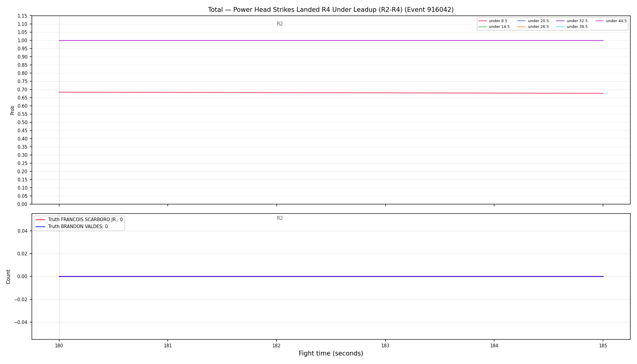Click the 182 tick label on the x-axis

point(277,345)
